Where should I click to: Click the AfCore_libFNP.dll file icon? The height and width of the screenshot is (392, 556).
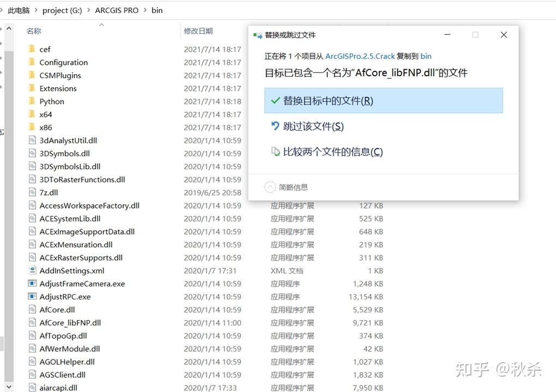32,323
